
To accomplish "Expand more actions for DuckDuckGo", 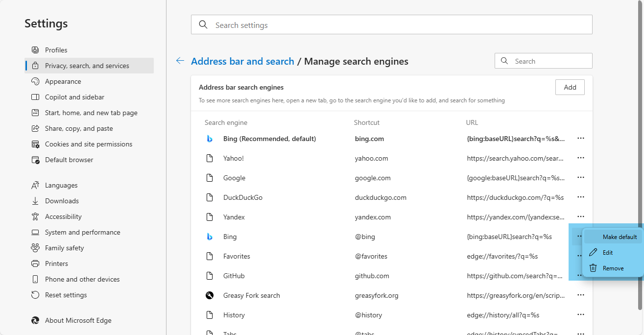I will [581, 197].
